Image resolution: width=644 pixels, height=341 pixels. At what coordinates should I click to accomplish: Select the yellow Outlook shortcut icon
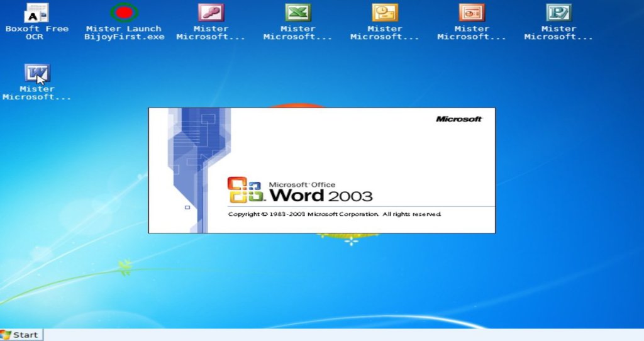point(384,13)
